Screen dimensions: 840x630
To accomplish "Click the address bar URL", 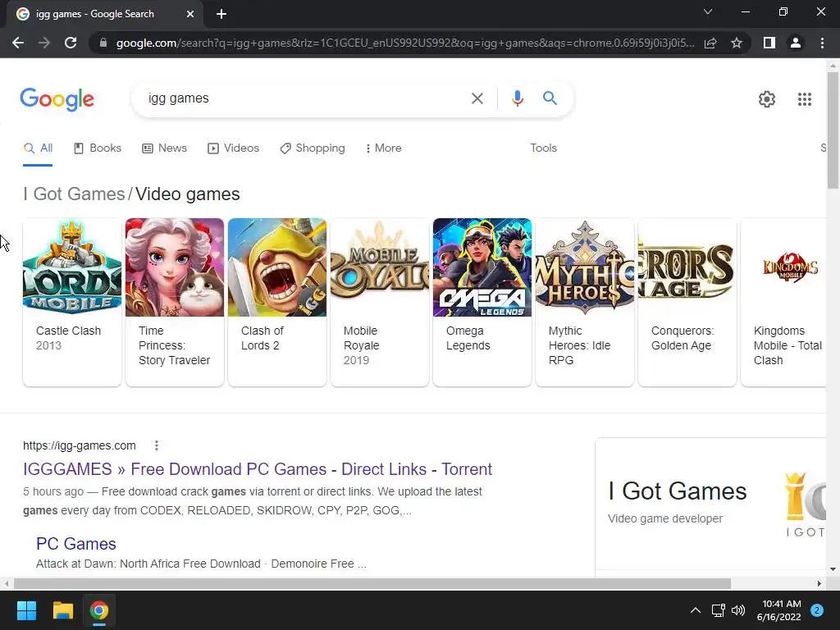I will tap(405, 43).
